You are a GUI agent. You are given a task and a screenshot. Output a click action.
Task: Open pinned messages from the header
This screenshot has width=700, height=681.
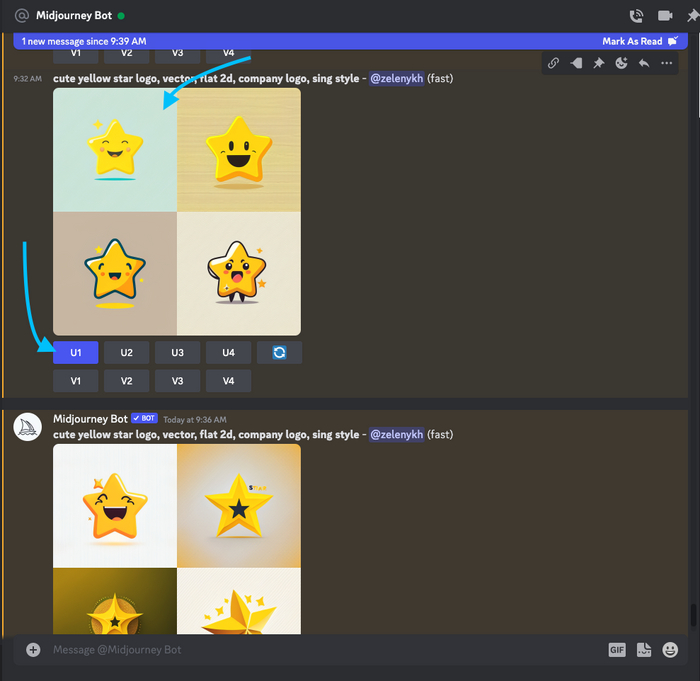point(693,16)
